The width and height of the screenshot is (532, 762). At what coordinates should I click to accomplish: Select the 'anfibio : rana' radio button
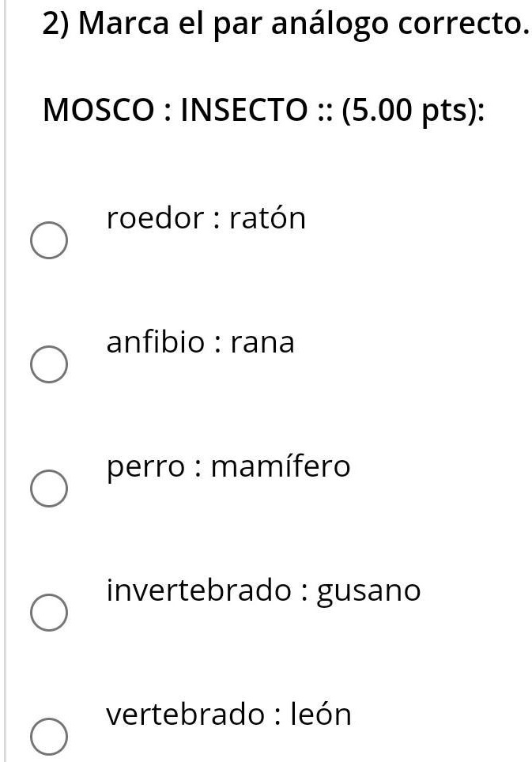[x=48, y=365]
